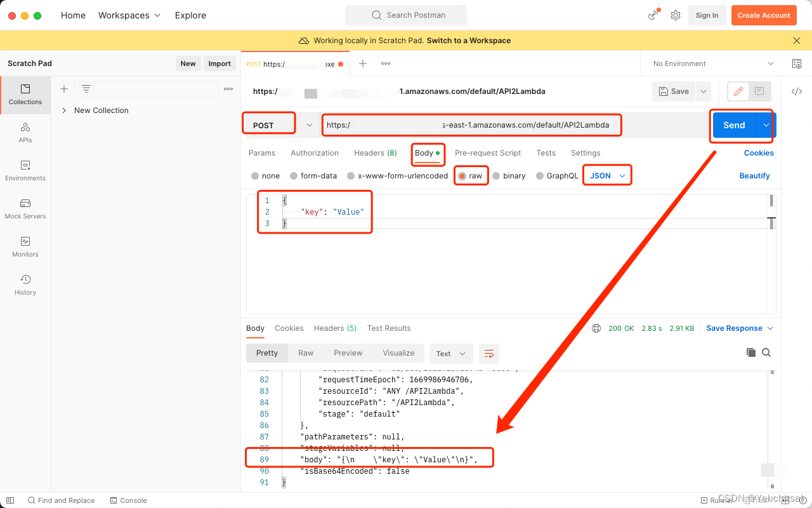Switch to the Authorization tab

pos(315,153)
